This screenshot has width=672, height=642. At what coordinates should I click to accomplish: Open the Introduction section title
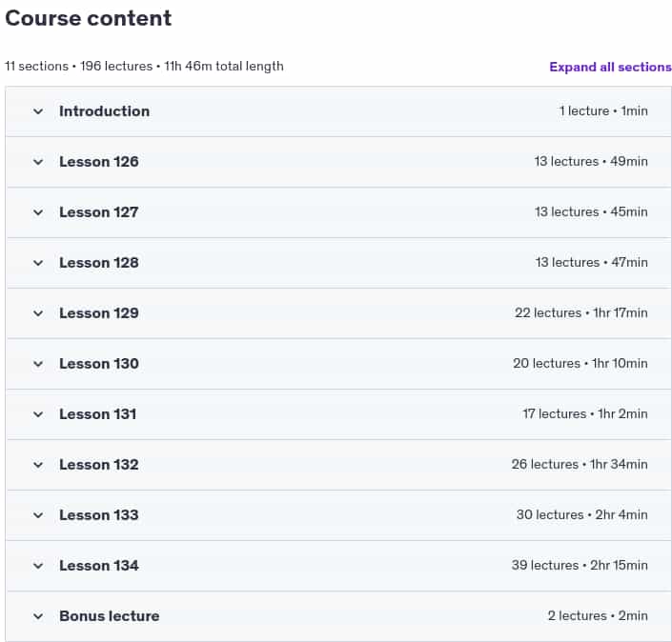[104, 111]
